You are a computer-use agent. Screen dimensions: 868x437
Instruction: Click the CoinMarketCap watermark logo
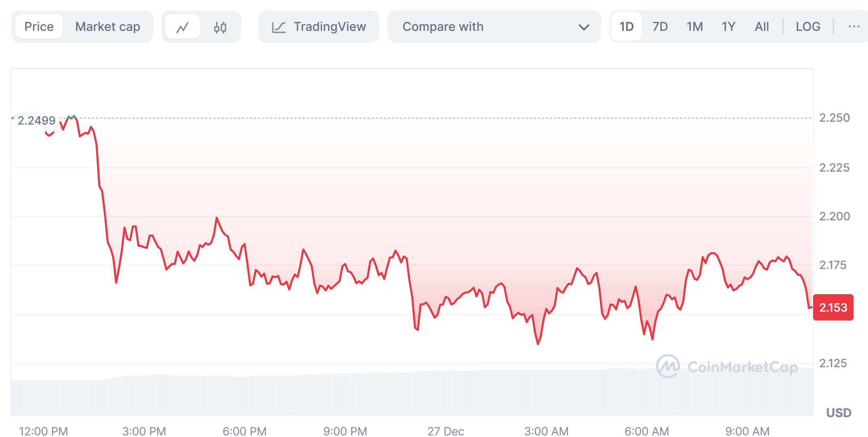point(668,366)
